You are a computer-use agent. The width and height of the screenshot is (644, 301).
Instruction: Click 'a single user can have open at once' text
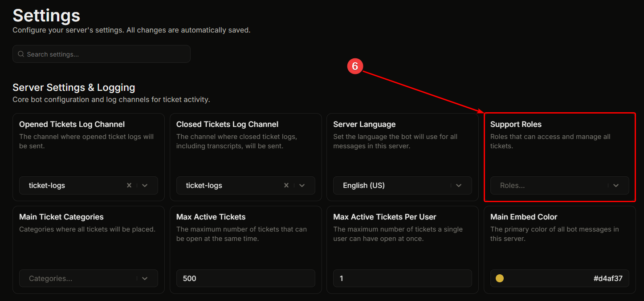398,234
